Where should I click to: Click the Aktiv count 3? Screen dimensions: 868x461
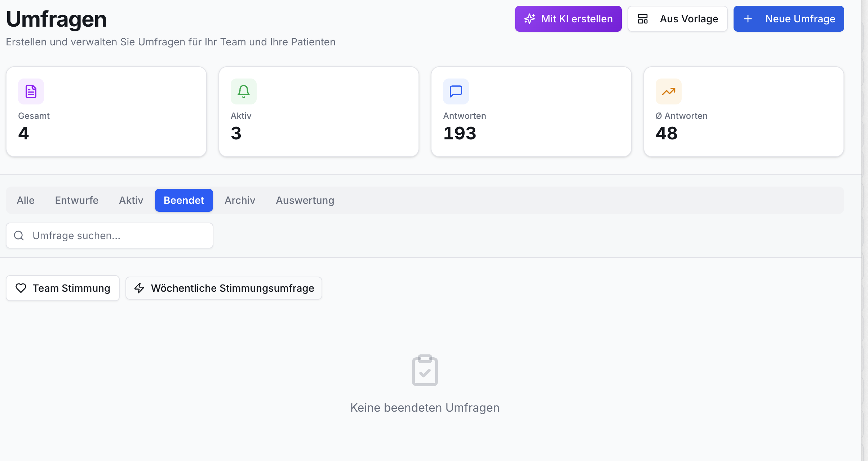tap(236, 133)
